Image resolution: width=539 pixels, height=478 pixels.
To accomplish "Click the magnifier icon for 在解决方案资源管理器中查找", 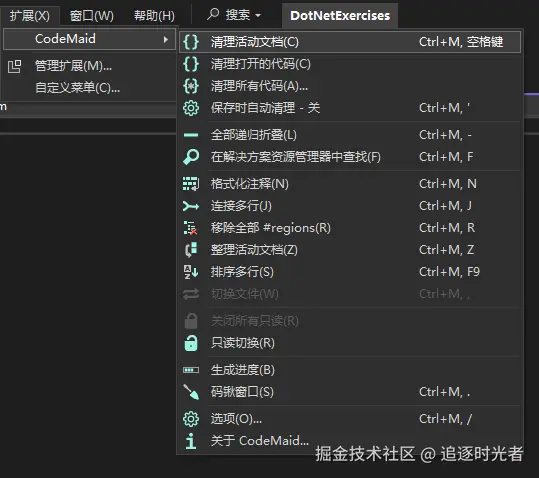I will pyautogui.click(x=191, y=157).
